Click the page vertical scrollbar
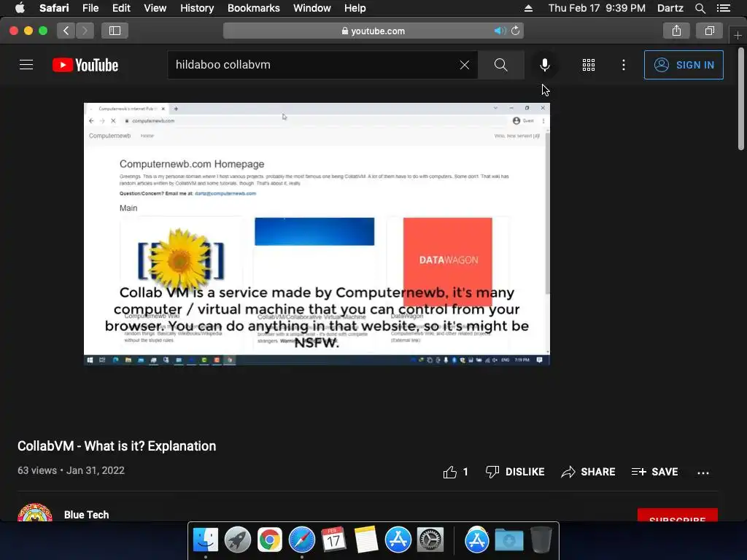This screenshot has height=560, width=747. point(741,99)
